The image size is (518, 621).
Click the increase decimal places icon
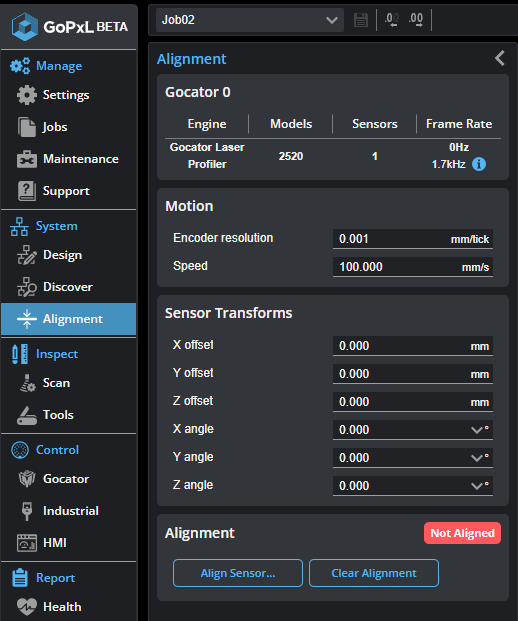pos(416,19)
